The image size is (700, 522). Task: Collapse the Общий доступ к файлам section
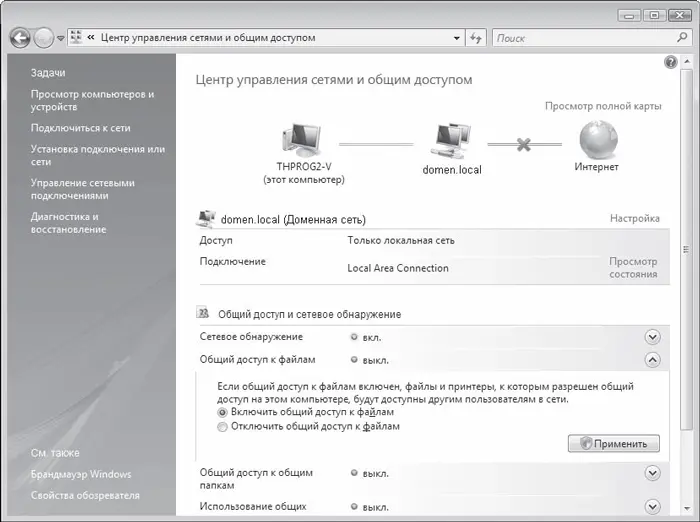click(x=652, y=360)
